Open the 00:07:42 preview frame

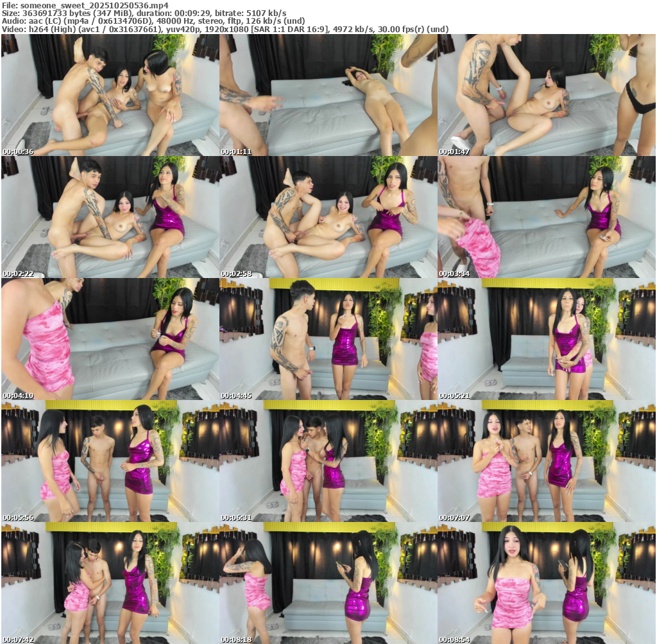(110, 583)
